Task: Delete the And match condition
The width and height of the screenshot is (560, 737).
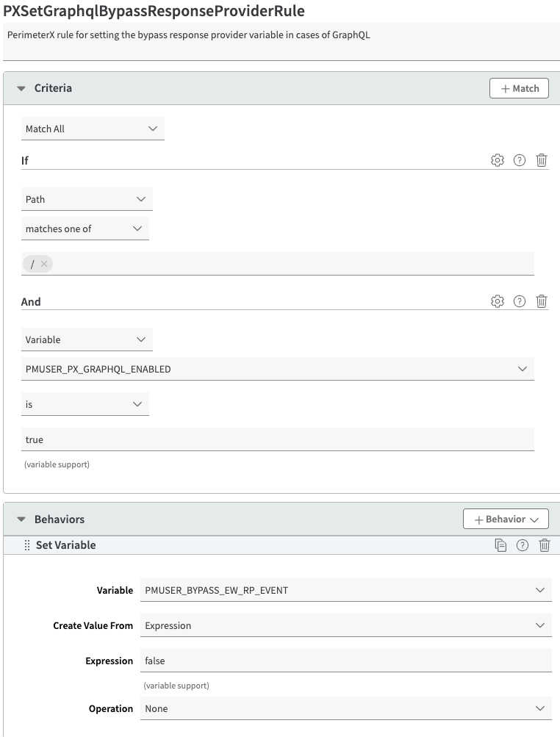Action: click(x=542, y=301)
